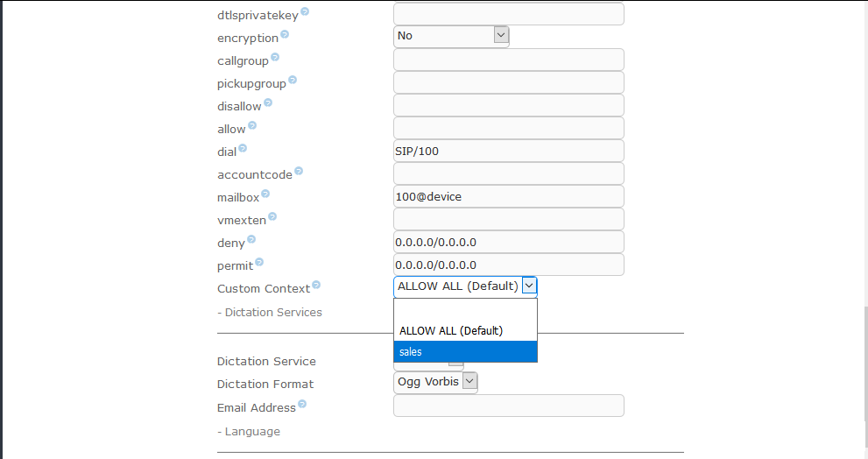Select the sales option in context list

coord(465,351)
